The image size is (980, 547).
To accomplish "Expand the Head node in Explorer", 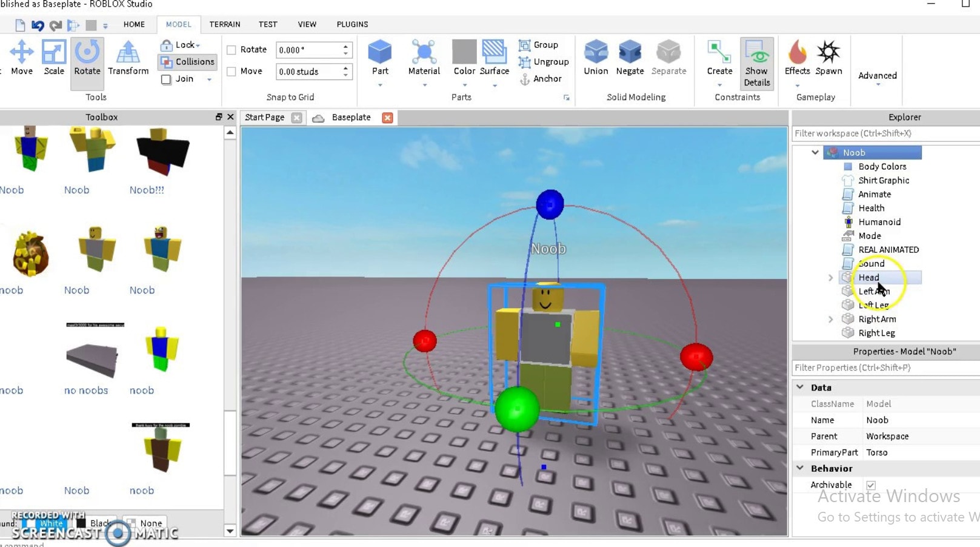I will point(831,278).
